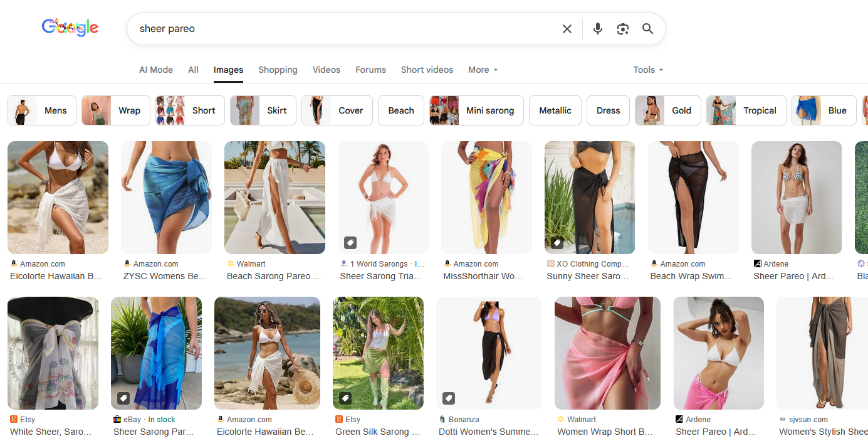Screen dimensions: 868x441
Task: Apply the Short filter chip
Action: 190,110
